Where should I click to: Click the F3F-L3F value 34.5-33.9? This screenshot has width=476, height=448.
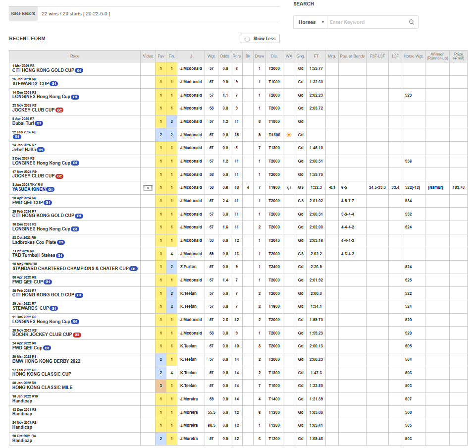pos(377,188)
